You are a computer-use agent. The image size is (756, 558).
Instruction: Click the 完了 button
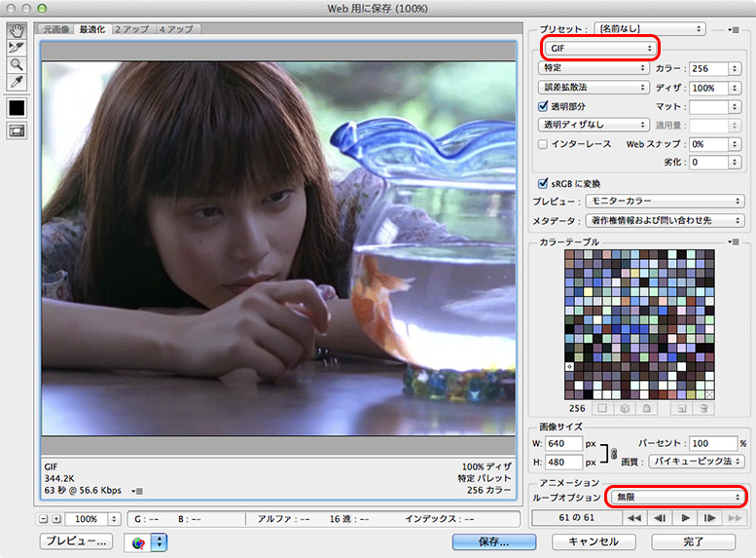694,541
